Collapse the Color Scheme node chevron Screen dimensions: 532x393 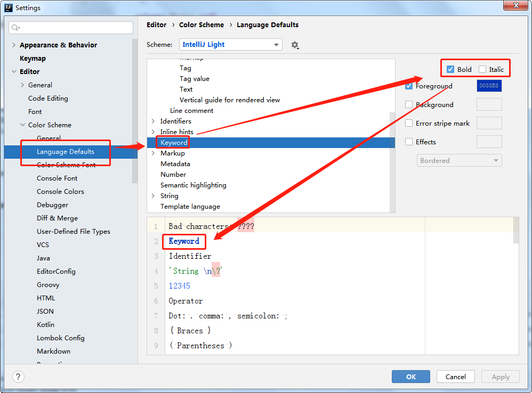(x=22, y=125)
